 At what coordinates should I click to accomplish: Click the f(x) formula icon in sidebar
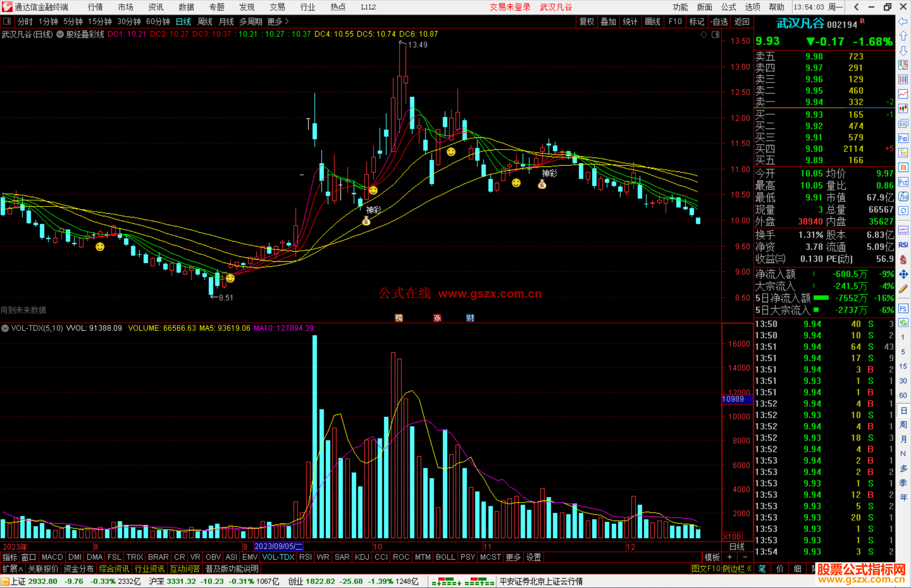click(903, 196)
